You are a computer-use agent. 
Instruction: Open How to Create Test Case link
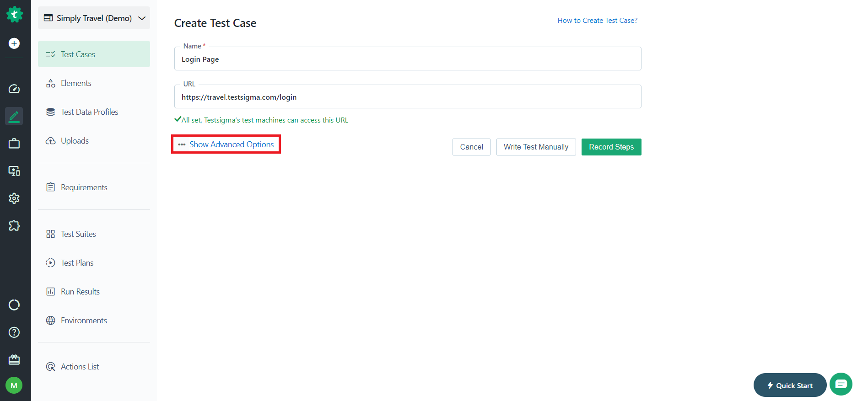click(597, 21)
